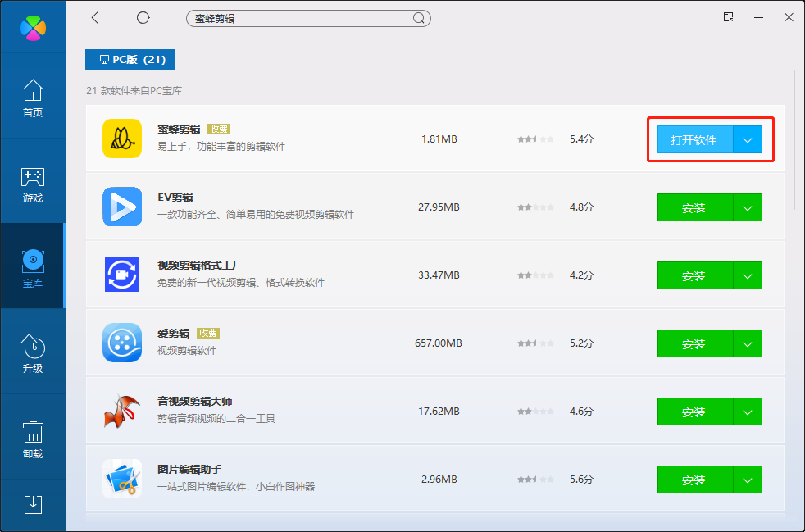The image size is (805, 532).
Task: Expand install options arrow for 爱剪辑
Action: tap(748, 344)
